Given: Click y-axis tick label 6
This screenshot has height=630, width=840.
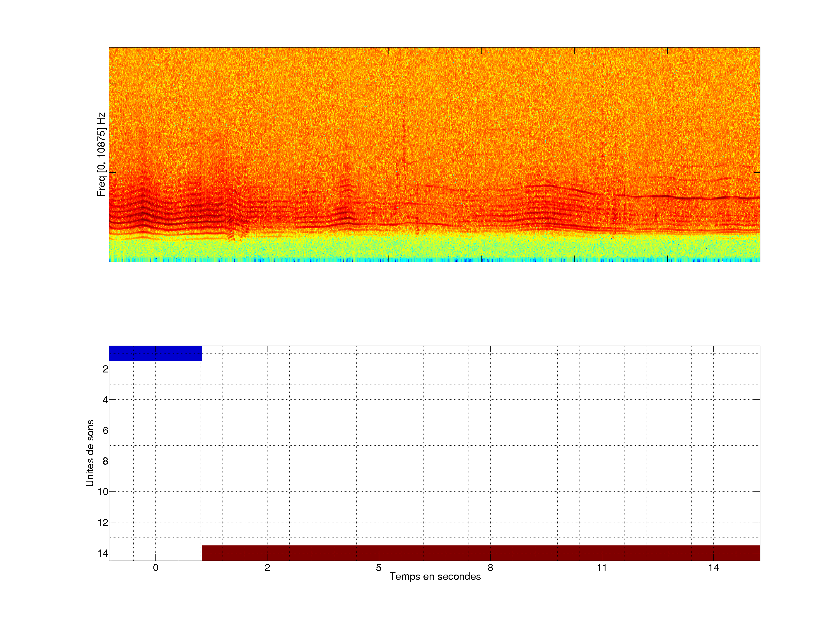Looking at the screenshot, I should [x=105, y=430].
